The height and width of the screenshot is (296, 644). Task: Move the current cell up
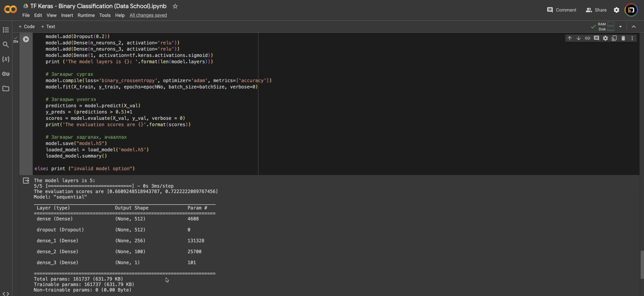coord(569,38)
